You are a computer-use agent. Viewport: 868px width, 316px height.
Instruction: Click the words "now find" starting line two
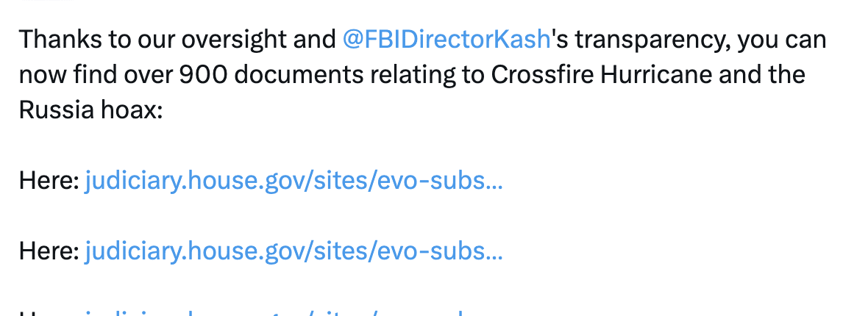click(x=68, y=75)
